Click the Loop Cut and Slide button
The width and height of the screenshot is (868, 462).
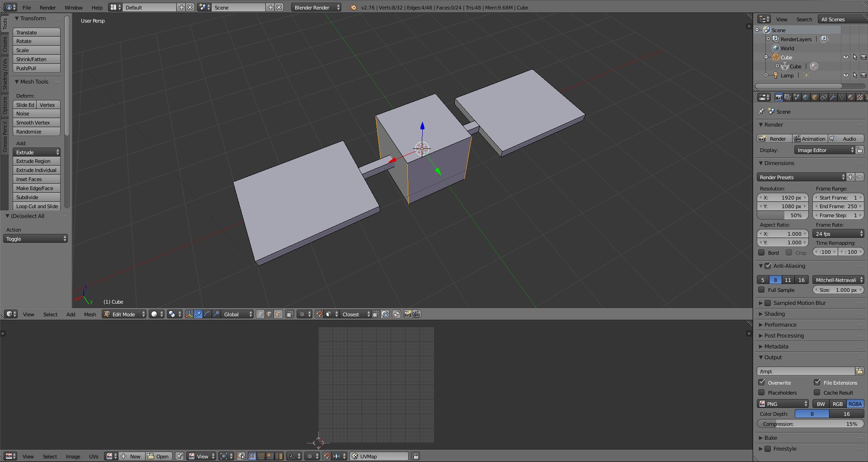pyautogui.click(x=37, y=206)
